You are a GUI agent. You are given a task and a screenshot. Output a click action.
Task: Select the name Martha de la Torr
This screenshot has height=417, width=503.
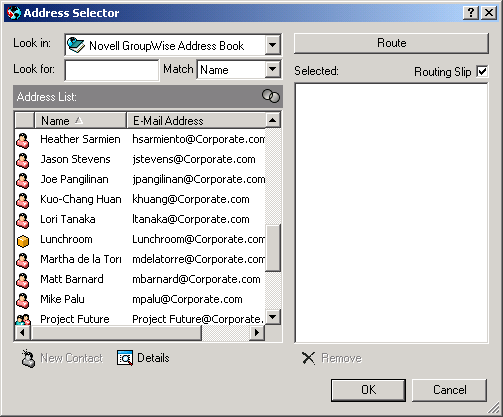[81, 259]
